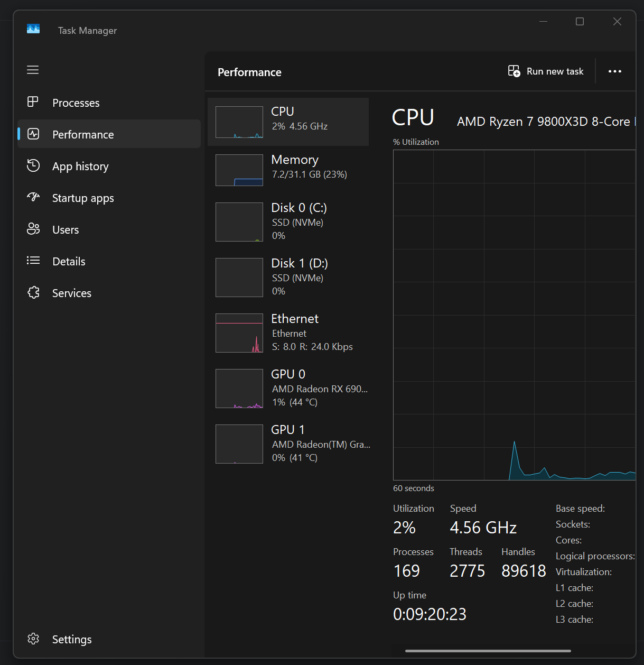Click the AMD Radeon RX 690... label

[320, 389]
